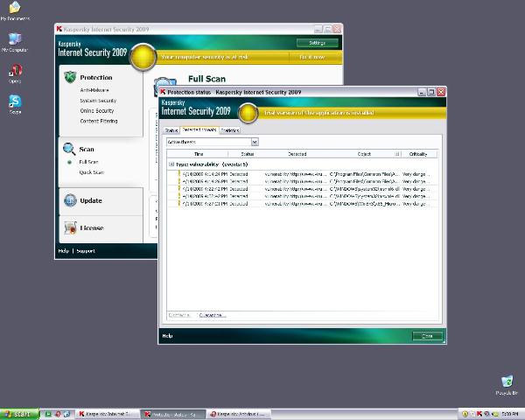Open the My Documents desktop icon
Image resolution: width=525 pixels, height=420 pixels.
click(15, 11)
